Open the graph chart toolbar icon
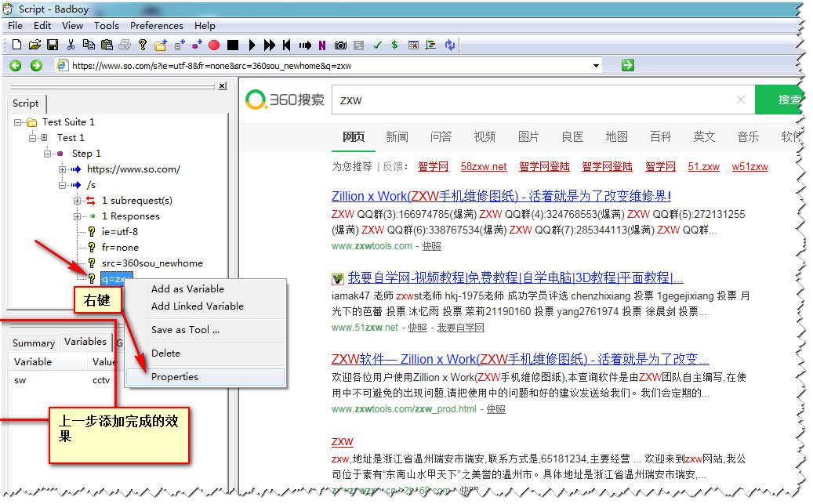813x504 pixels. click(430, 45)
